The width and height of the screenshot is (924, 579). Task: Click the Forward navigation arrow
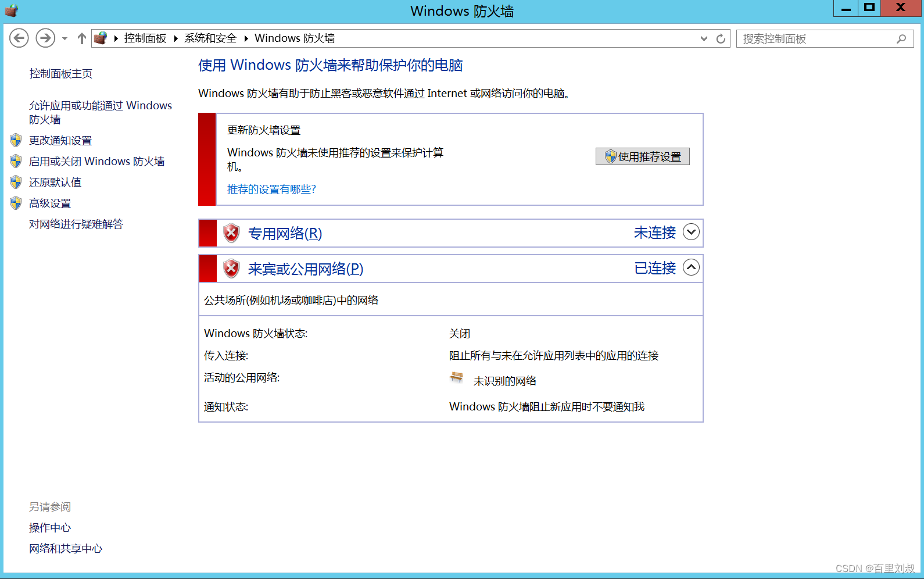click(x=45, y=38)
